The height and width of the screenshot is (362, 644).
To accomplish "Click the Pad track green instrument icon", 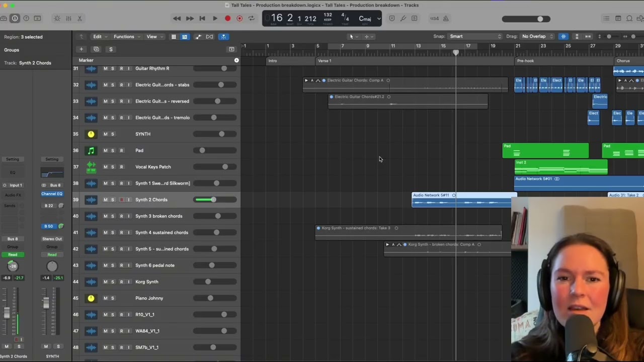I will click(91, 150).
